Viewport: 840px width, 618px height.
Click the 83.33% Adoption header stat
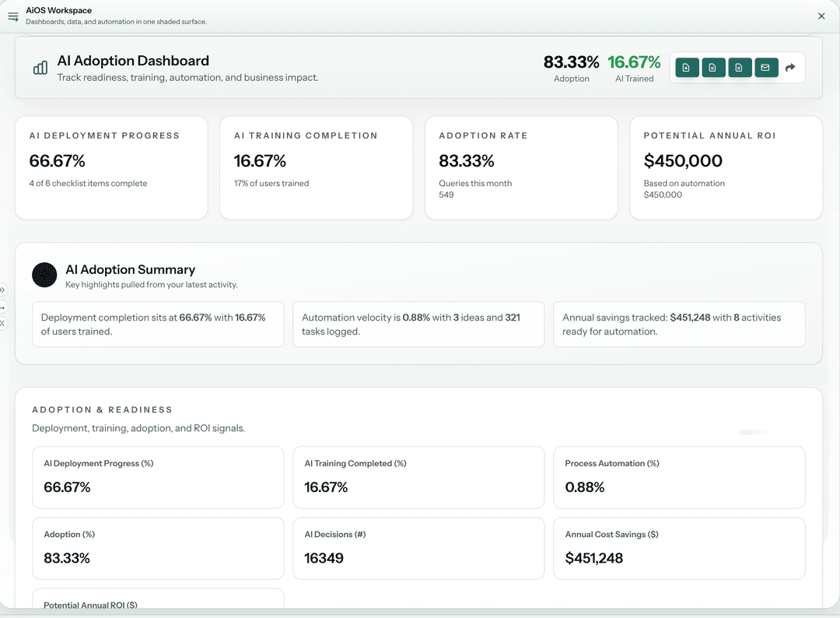click(x=571, y=68)
